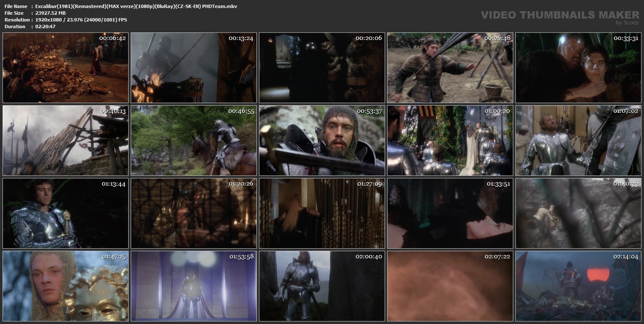This screenshot has width=644, height=324.
Task: Select the red sun battlefield frame at 02:14:04
Action: (578, 286)
